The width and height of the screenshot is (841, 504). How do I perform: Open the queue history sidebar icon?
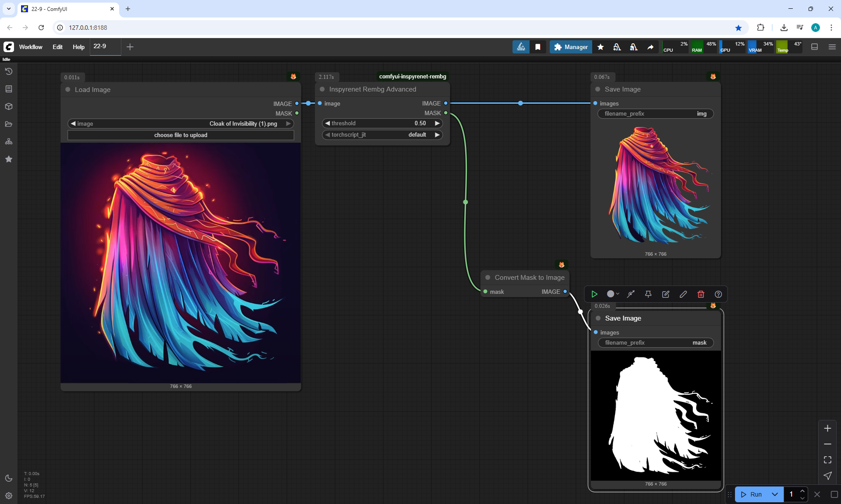click(x=9, y=71)
